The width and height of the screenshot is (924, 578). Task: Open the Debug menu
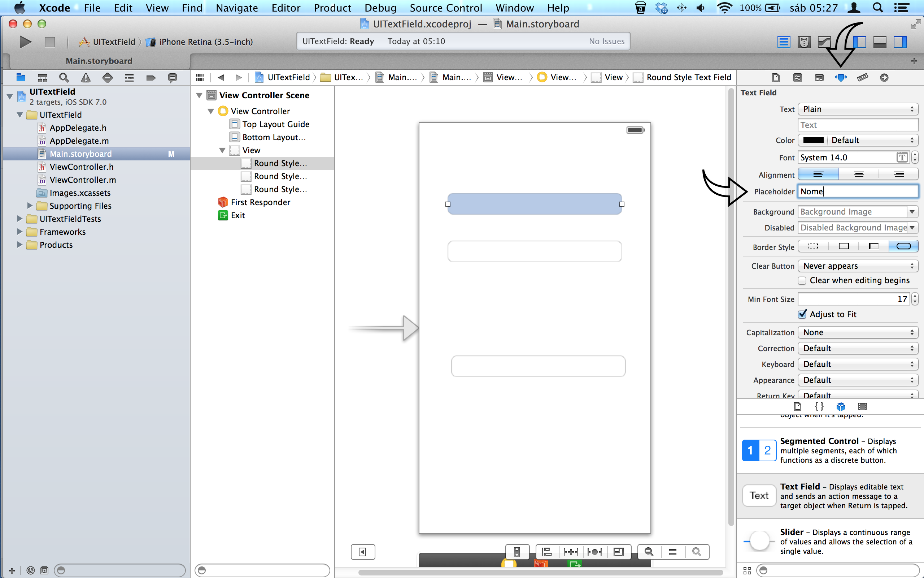(x=380, y=8)
